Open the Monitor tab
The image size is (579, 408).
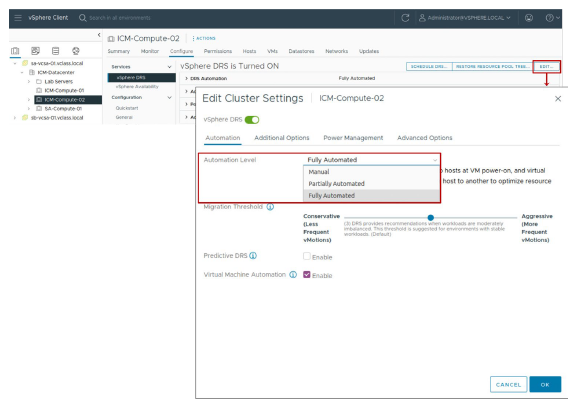[x=150, y=51]
